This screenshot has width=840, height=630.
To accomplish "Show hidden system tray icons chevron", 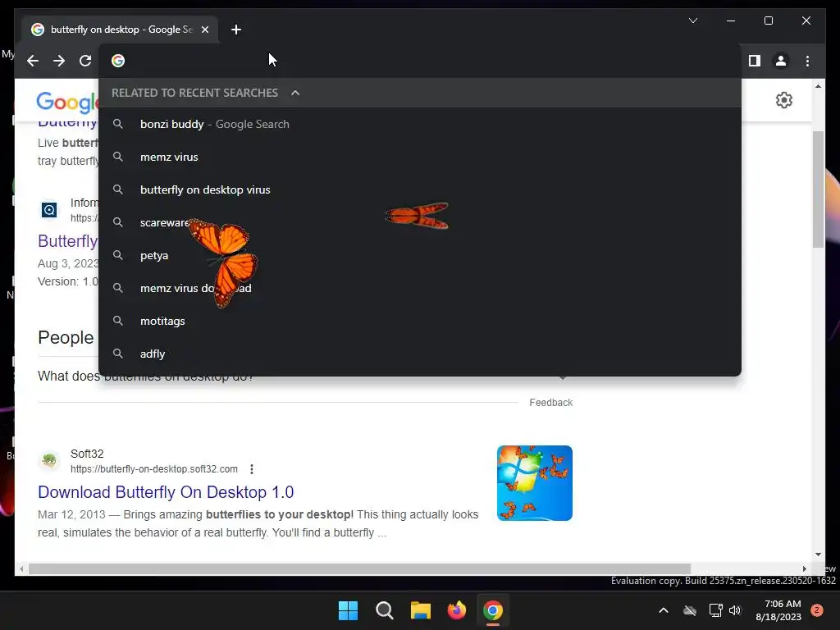I will coord(663,610).
